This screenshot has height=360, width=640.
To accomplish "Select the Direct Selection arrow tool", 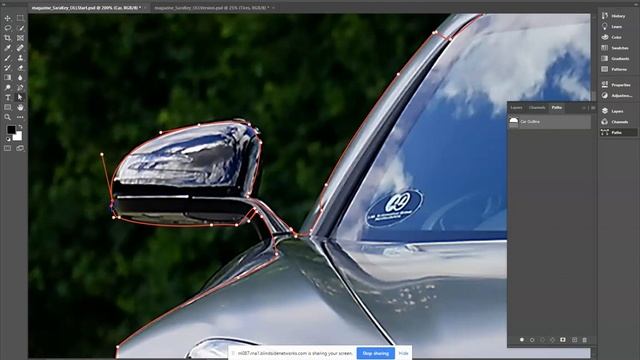I will click(20, 98).
